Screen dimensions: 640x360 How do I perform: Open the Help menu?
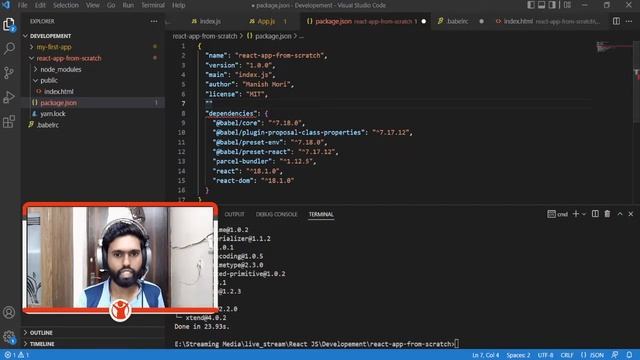(178, 5)
